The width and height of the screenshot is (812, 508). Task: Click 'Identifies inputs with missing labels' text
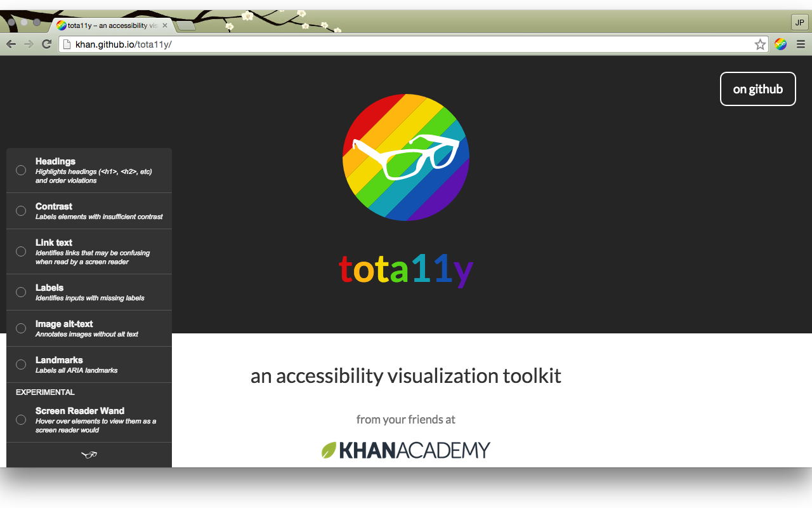tap(90, 298)
